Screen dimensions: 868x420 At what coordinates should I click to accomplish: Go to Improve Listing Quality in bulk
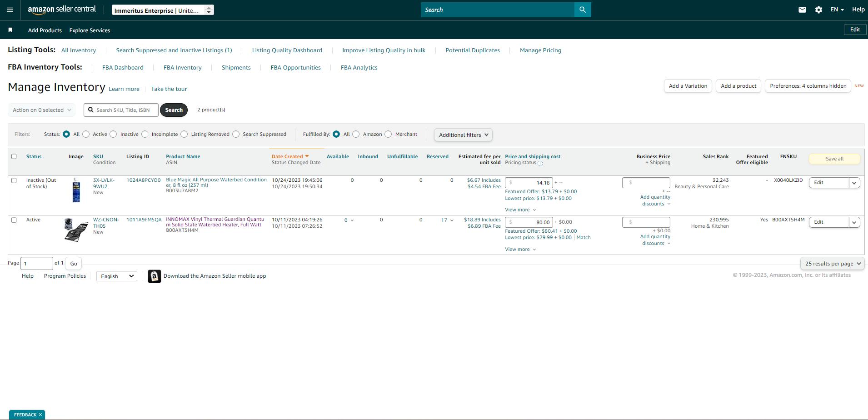[x=384, y=50]
